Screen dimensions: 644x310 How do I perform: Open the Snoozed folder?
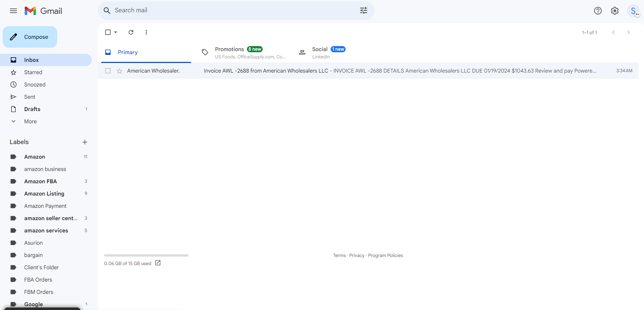(x=46, y=85)
